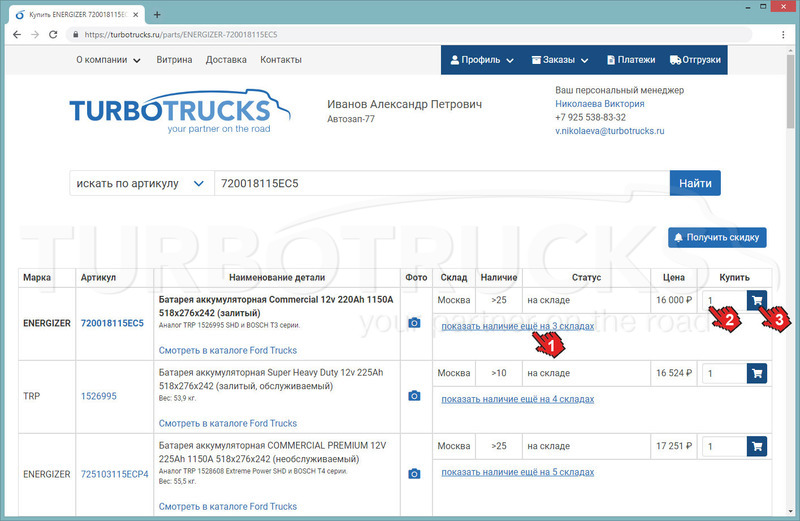Open manager Николаева Виктория link

coord(599,104)
